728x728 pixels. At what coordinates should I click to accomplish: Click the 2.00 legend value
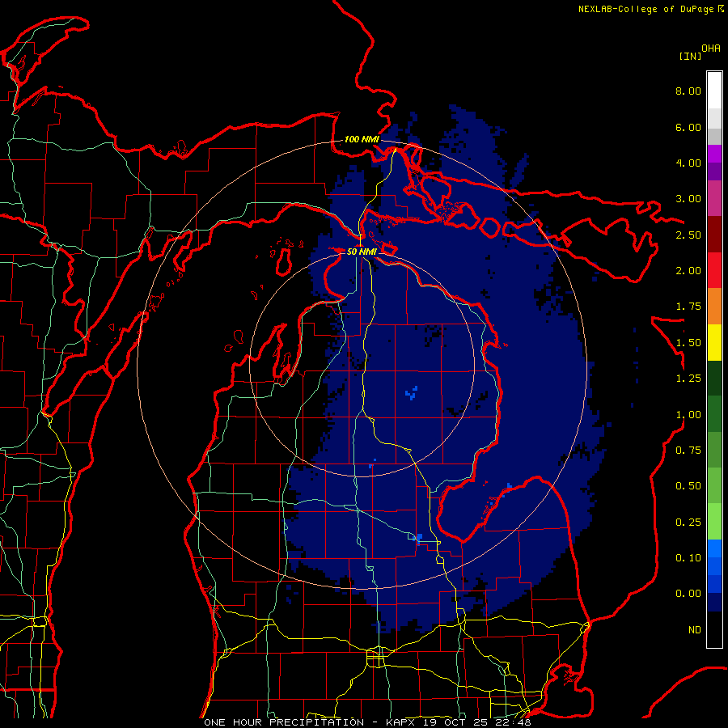pyautogui.click(x=688, y=271)
